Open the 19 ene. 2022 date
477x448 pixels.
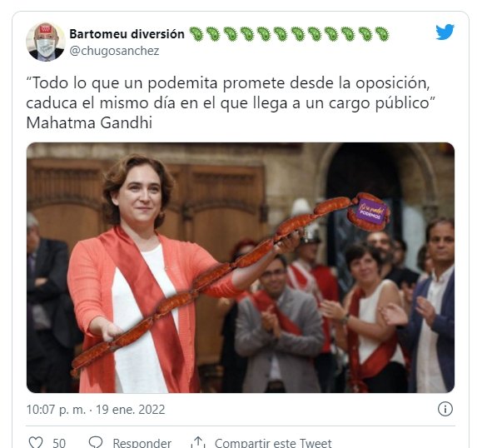click(x=130, y=410)
